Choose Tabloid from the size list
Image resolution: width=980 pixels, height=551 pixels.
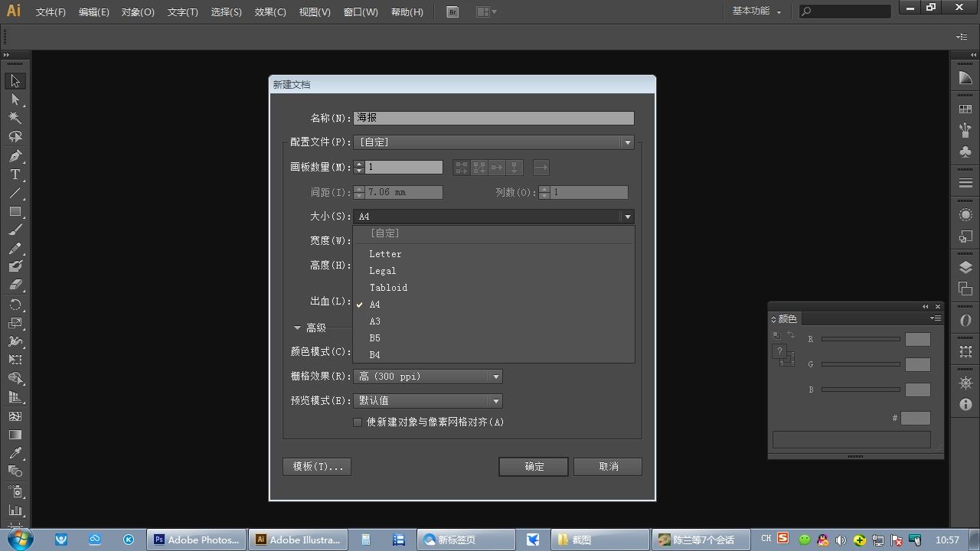pyautogui.click(x=493, y=288)
